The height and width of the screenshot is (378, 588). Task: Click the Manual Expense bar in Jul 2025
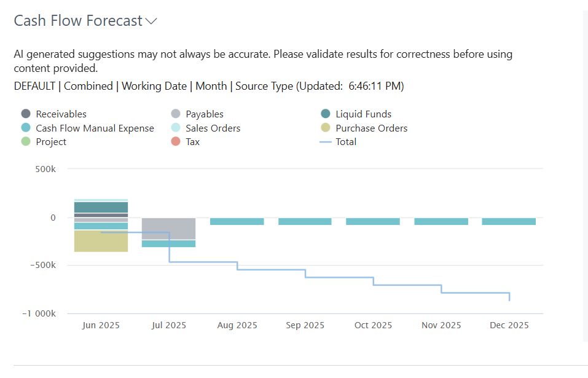click(x=169, y=244)
